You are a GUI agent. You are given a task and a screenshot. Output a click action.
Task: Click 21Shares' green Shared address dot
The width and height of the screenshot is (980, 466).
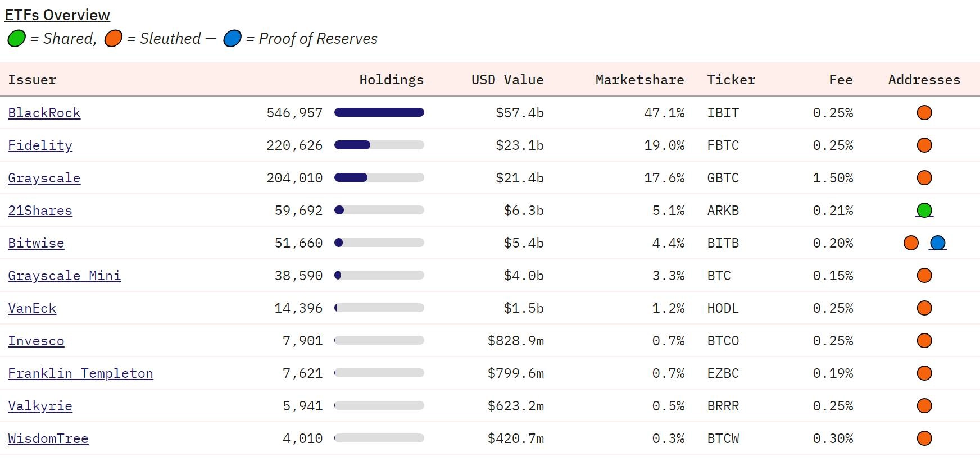[924, 211]
